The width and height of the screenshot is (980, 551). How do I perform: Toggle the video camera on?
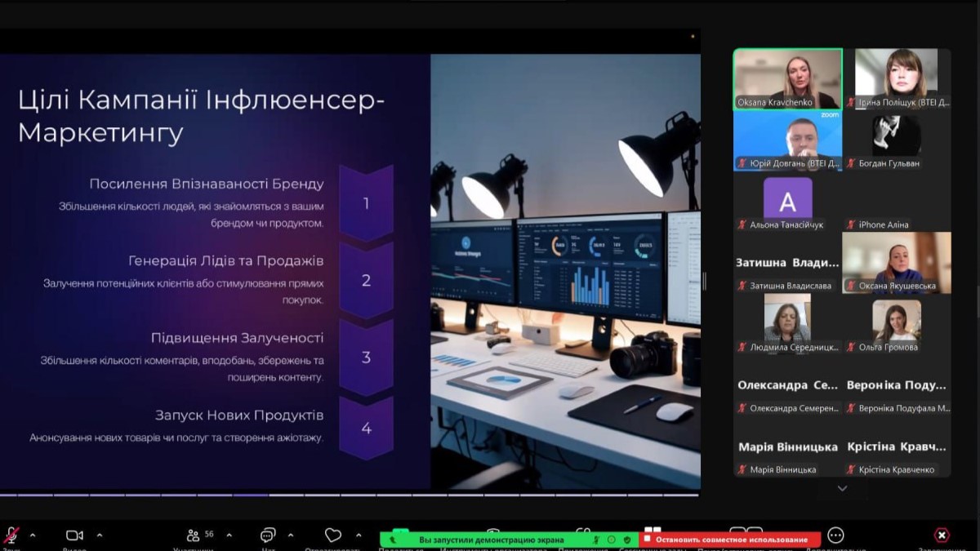[x=74, y=535]
